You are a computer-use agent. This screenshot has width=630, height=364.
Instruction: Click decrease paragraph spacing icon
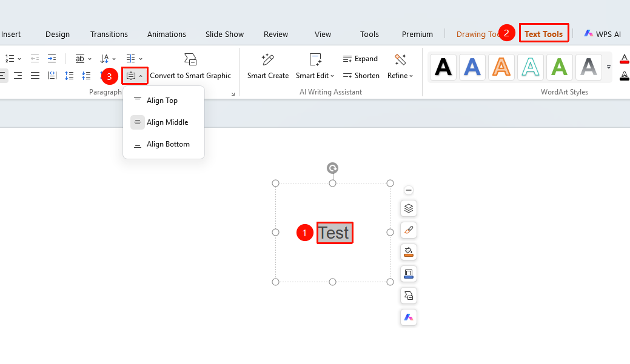click(x=86, y=76)
